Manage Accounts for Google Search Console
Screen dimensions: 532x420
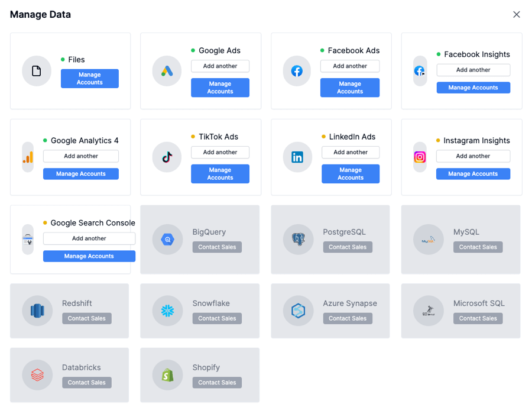tap(89, 256)
